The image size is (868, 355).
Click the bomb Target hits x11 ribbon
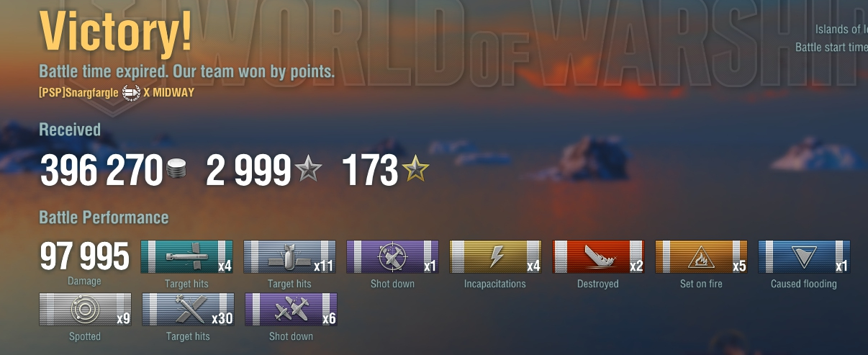(x=290, y=257)
